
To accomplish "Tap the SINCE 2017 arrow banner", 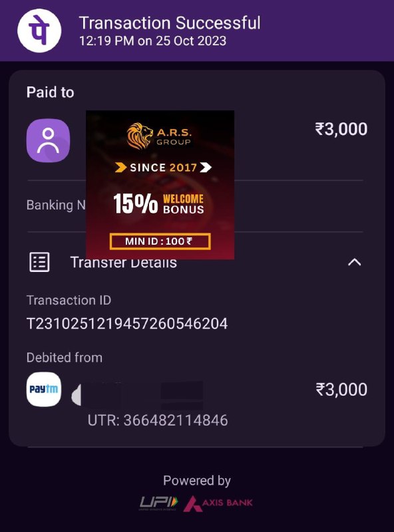I will (x=163, y=168).
